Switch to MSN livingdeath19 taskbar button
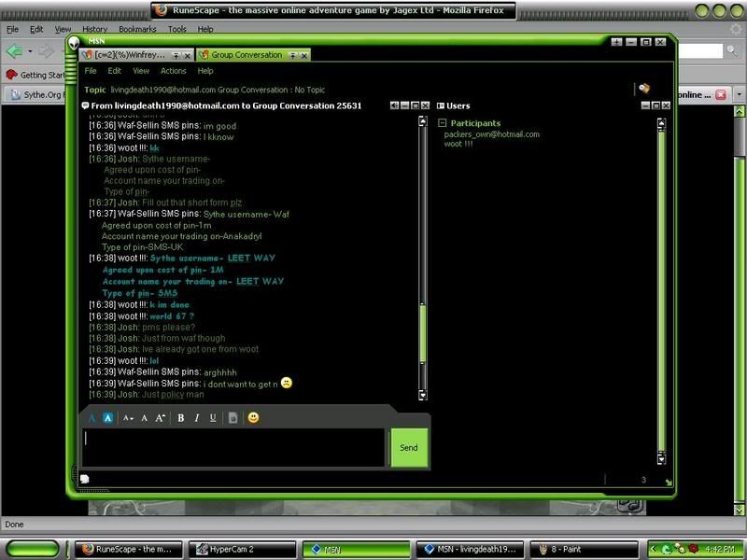Image resolution: width=747 pixels, height=560 pixels. coord(471,549)
